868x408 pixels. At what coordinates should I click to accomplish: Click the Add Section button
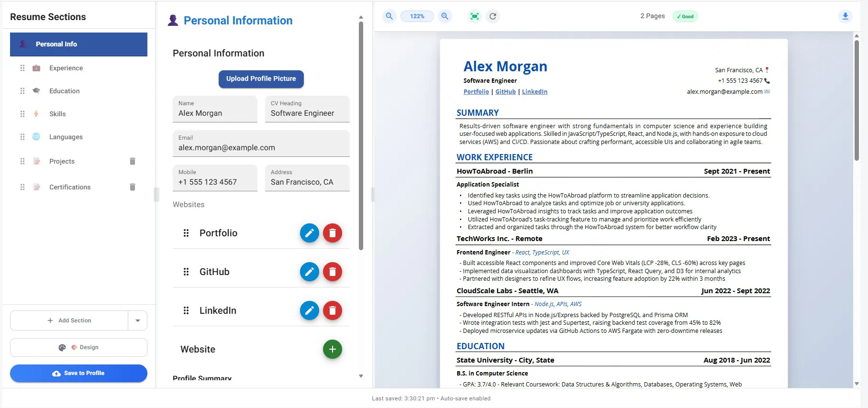(x=69, y=320)
